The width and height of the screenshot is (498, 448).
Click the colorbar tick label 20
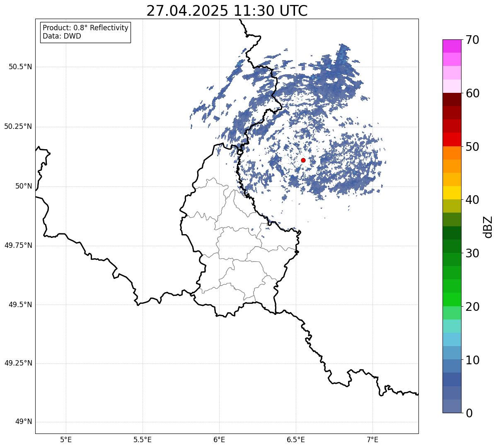472,307
